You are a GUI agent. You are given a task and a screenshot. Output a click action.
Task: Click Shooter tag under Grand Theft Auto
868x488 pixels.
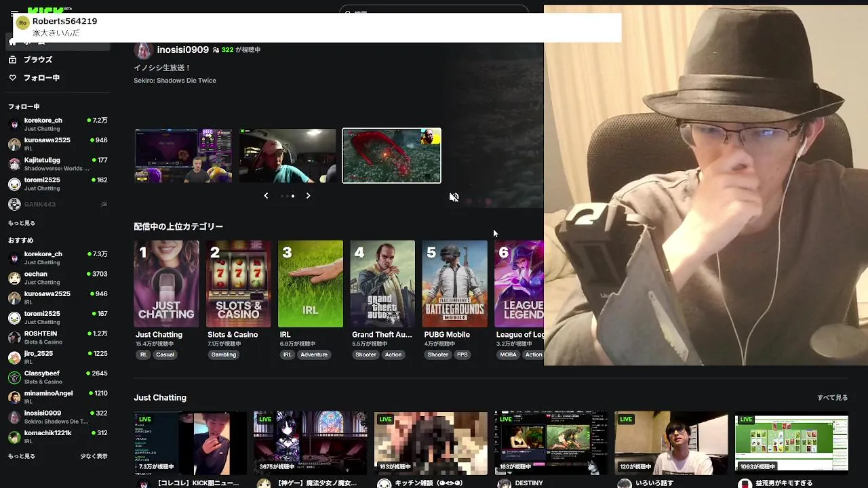click(x=366, y=354)
